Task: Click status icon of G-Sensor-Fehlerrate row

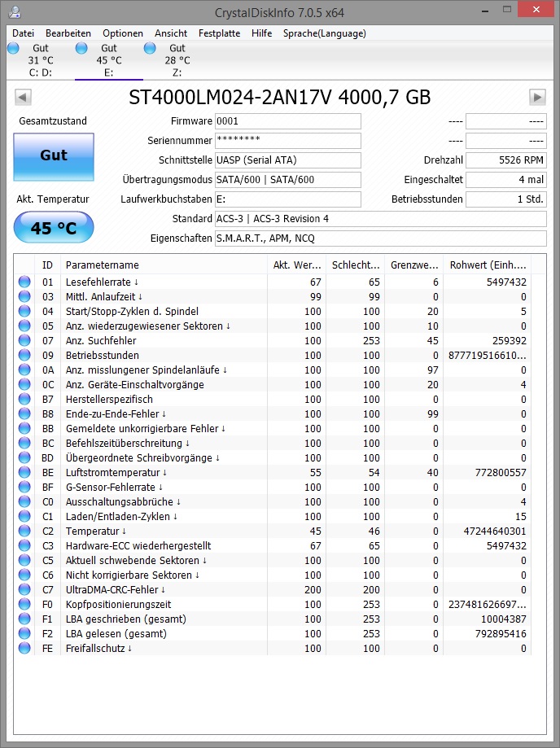Action: (x=24, y=487)
